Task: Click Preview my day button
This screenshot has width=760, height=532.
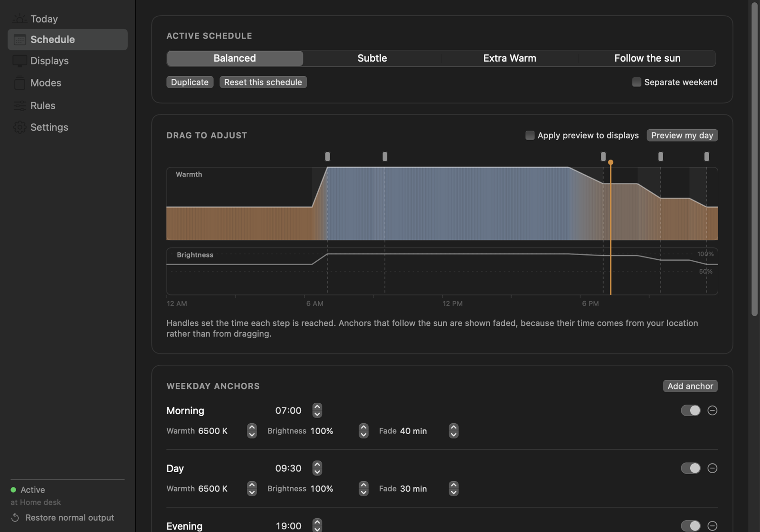Action: [682, 135]
